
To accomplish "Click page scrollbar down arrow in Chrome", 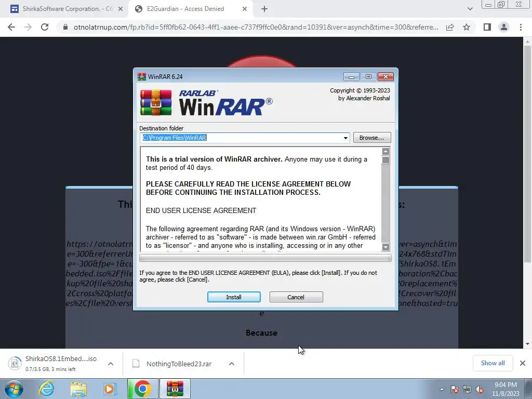I will [527, 344].
